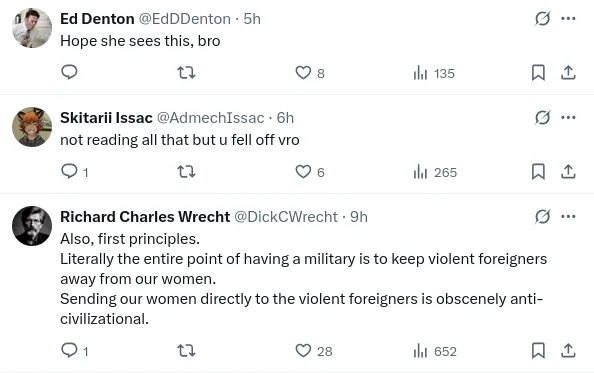
Task: Open Skitarii Issac's fox avatar
Action: (x=32, y=127)
